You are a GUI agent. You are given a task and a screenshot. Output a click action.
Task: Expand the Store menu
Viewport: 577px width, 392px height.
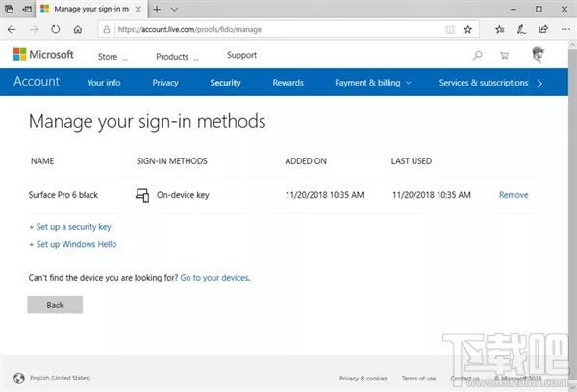[x=113, y=57]
